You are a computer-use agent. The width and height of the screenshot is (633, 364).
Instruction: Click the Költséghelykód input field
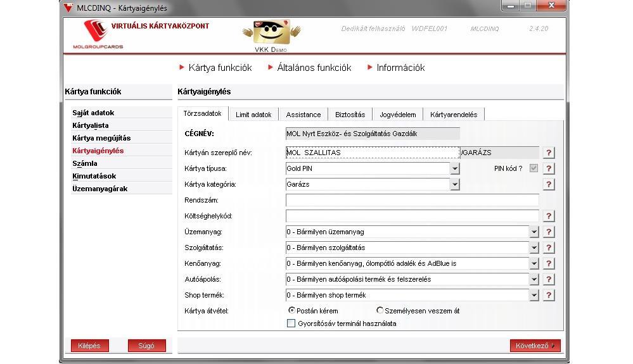(x=412, y=216)
